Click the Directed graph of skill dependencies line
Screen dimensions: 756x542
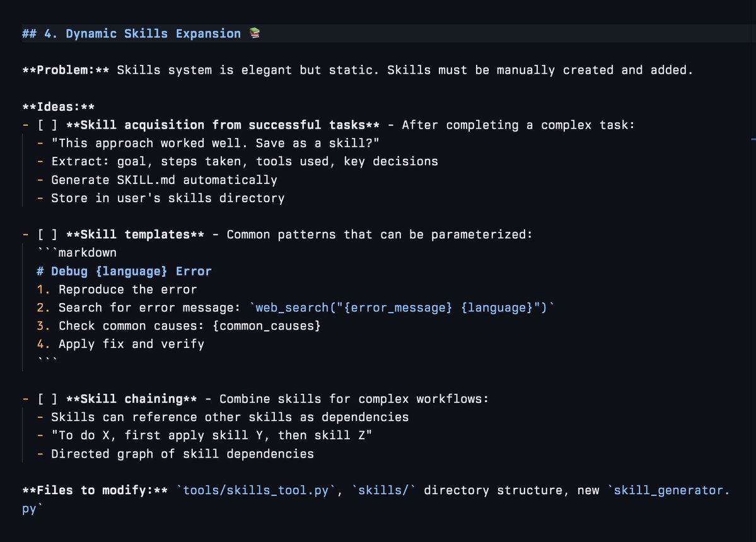[182, 454]
